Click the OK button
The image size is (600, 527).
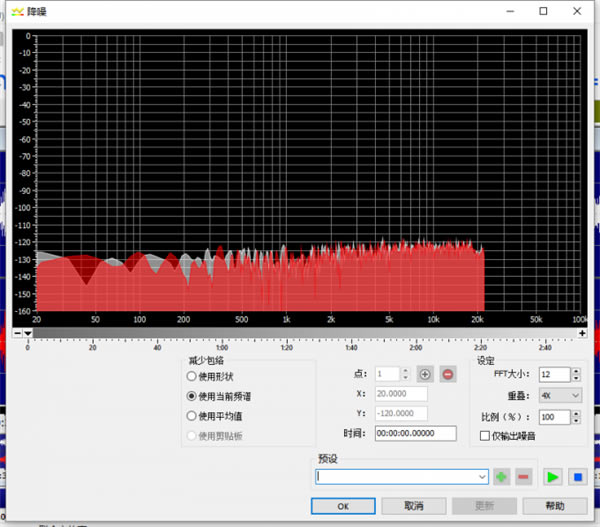pyautogui.click(x=343, y=506)
